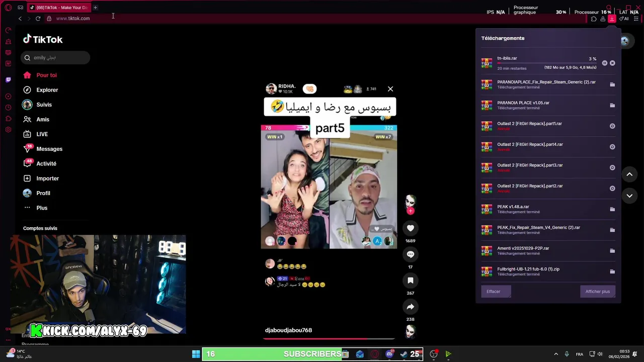Go to Pour toi feed
This screenshot has width=644, height=362.
(x=40, y=75)
